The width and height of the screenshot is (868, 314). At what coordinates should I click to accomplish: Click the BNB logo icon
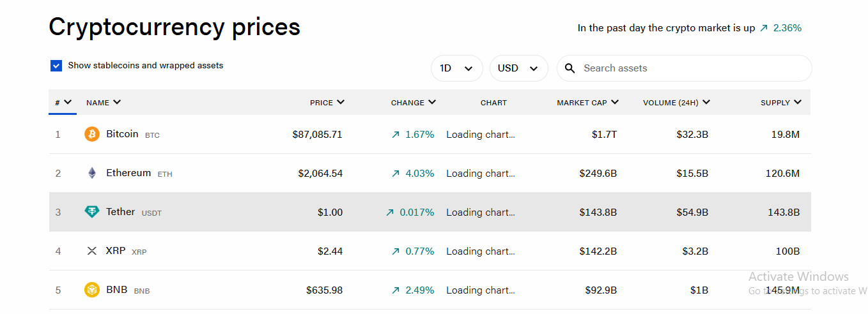click(92, 290)
